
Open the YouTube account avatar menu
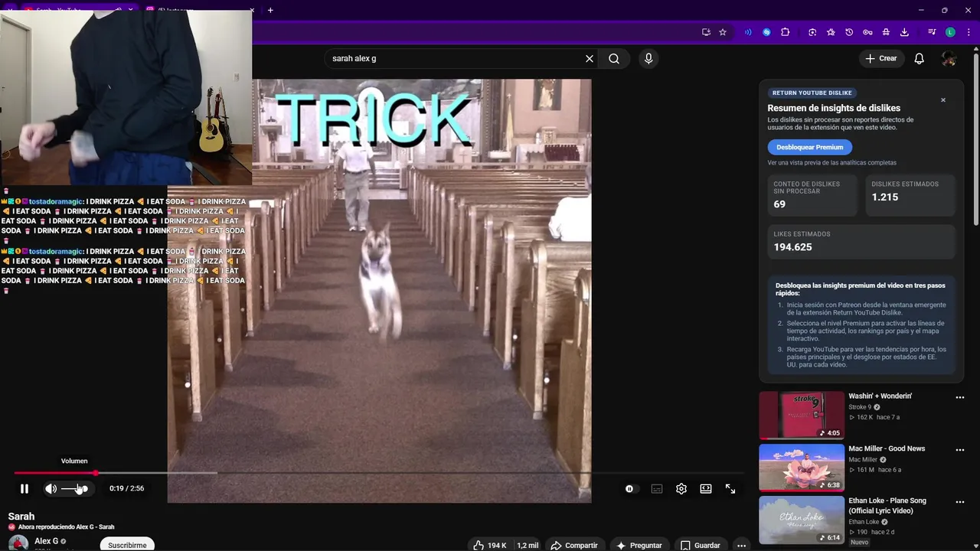coord(949,59)
